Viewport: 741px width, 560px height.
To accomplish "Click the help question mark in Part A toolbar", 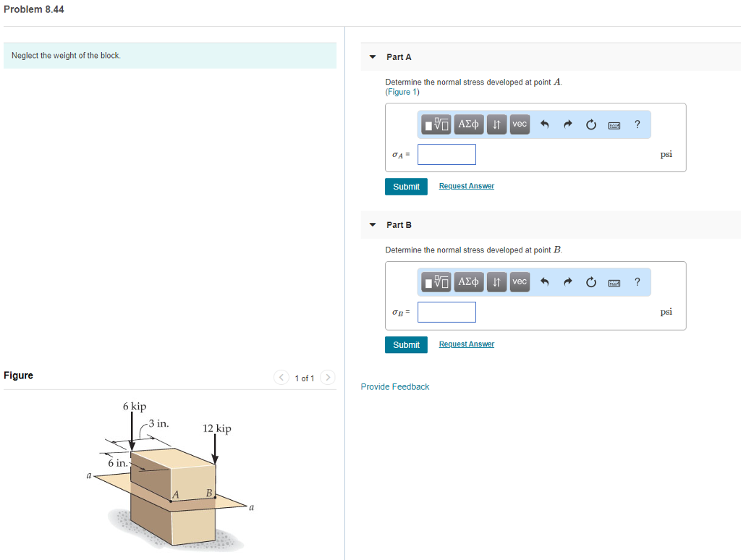I will (637, 124).
